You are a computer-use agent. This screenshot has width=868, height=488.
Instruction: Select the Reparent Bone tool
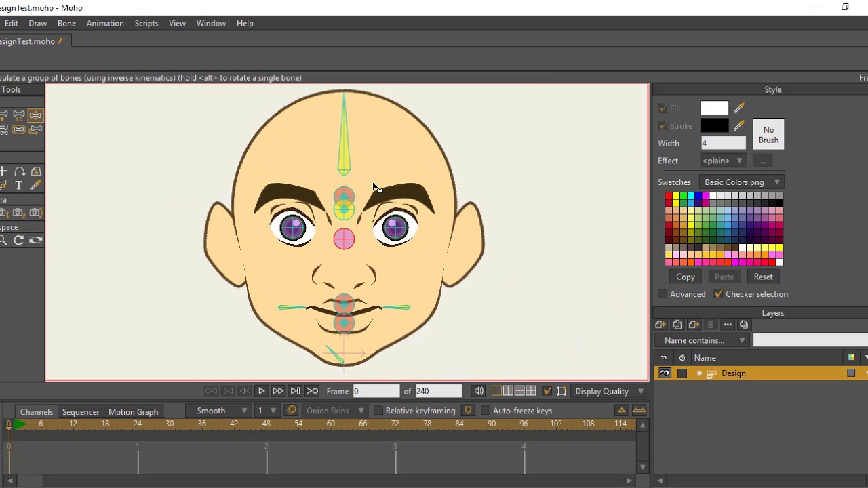pos(19,115)
